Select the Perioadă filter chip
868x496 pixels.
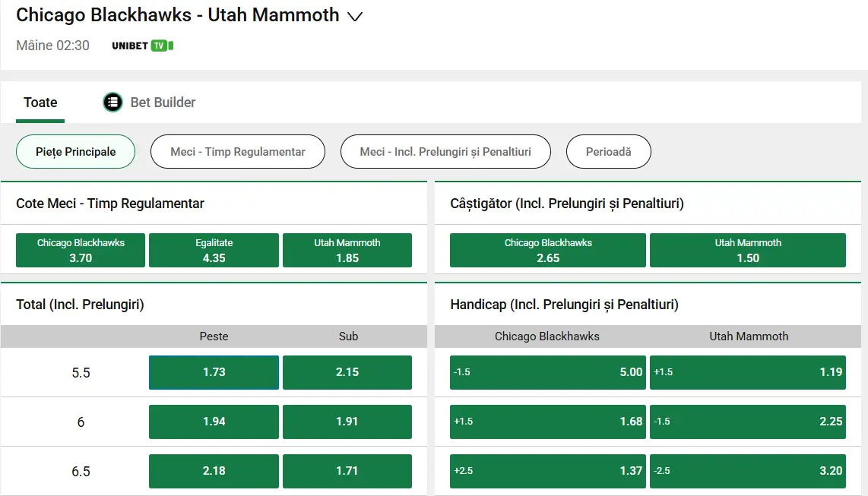coord(608,151)
